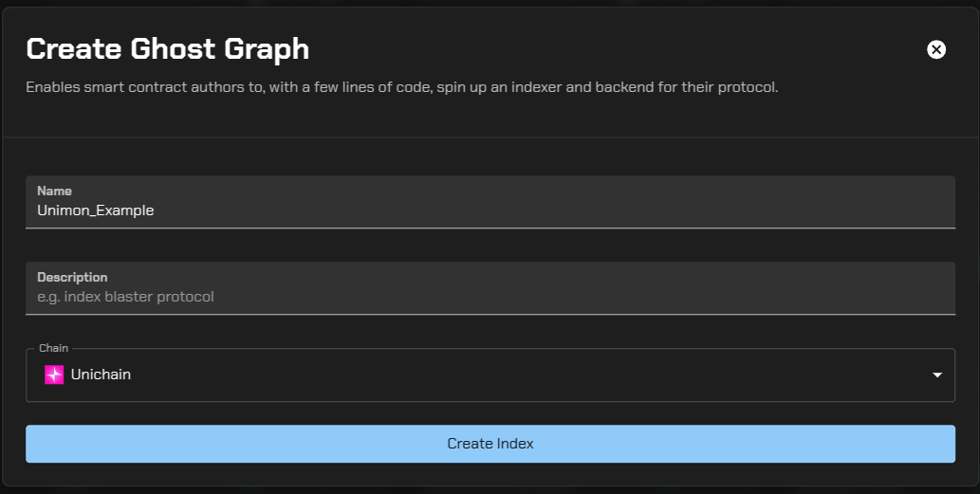Click the empty right side of Name field

pos(759,210)
